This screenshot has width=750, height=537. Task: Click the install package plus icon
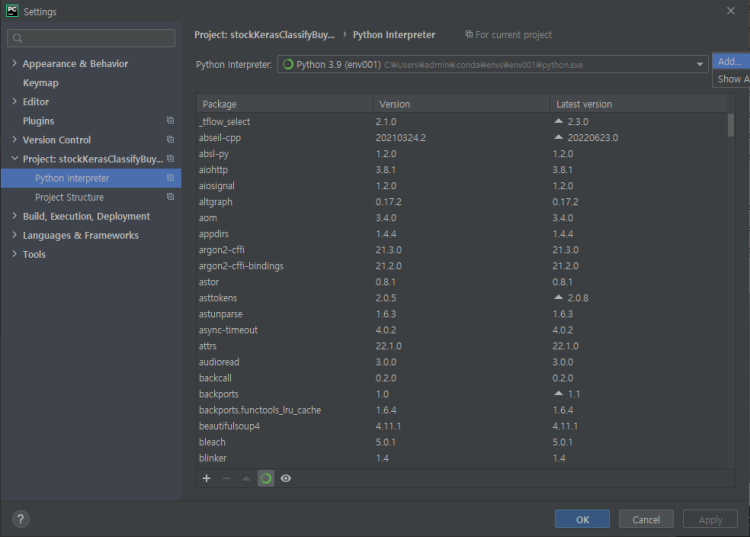point(207,478)
